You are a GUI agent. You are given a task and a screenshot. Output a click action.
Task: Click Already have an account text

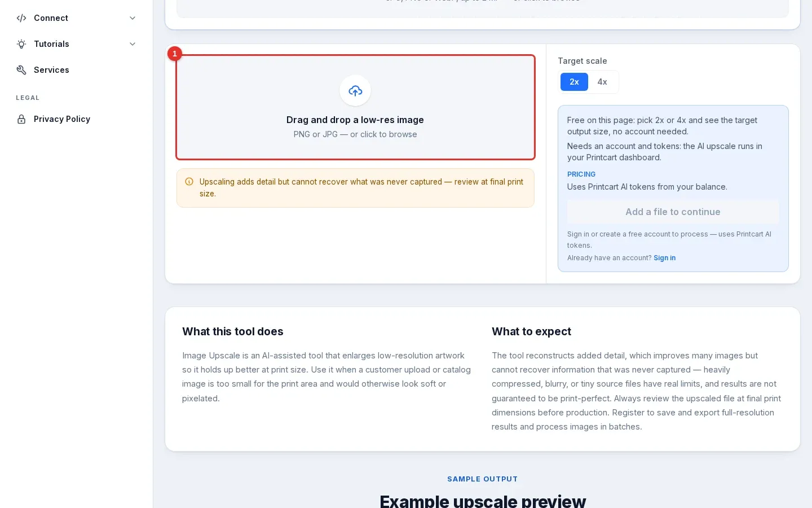[x=609, y=258]
